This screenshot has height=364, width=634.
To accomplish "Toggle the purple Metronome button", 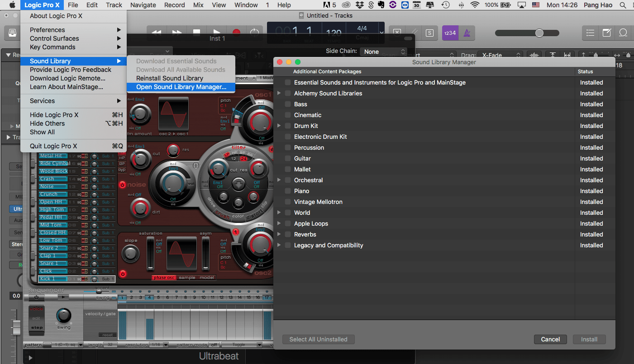I will point(467,33).
